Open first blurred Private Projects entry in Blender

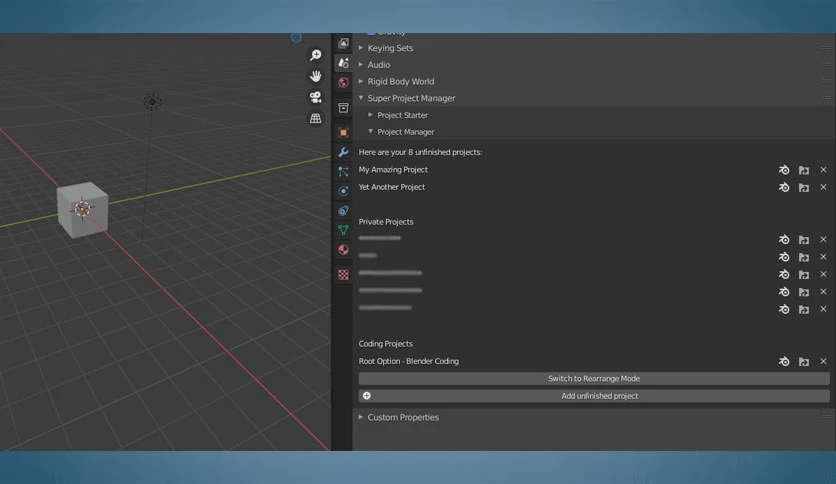(784, 239)
